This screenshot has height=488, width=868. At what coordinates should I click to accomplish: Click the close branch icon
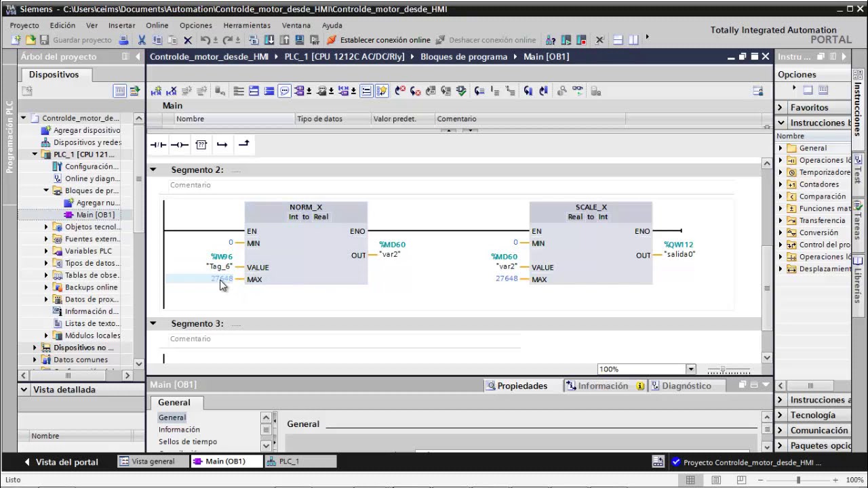tap(243, 144)
